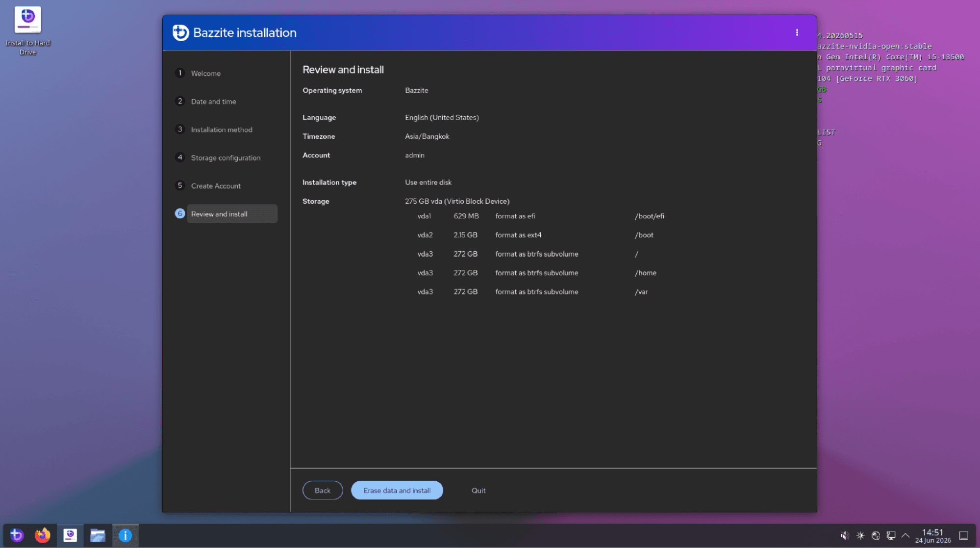Click the "Use entire disk" installation type
Screen dimensions: 980x548
(x=428, y=182)
